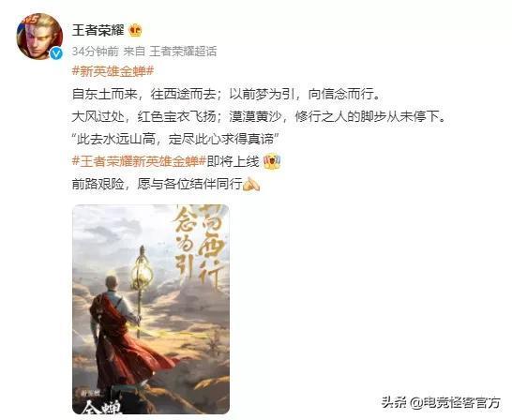Open the 王者荣耀超话 source link
512x420 pixels.
click(183, 52)
